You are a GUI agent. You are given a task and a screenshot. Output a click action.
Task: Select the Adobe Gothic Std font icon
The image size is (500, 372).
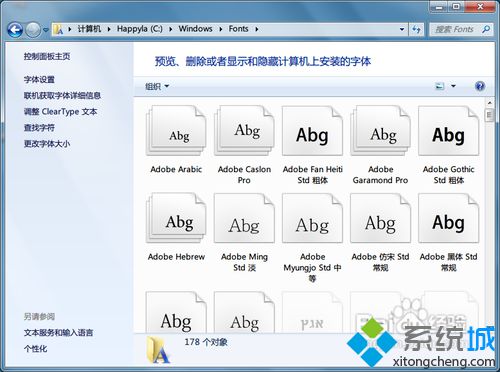point(448,131)
